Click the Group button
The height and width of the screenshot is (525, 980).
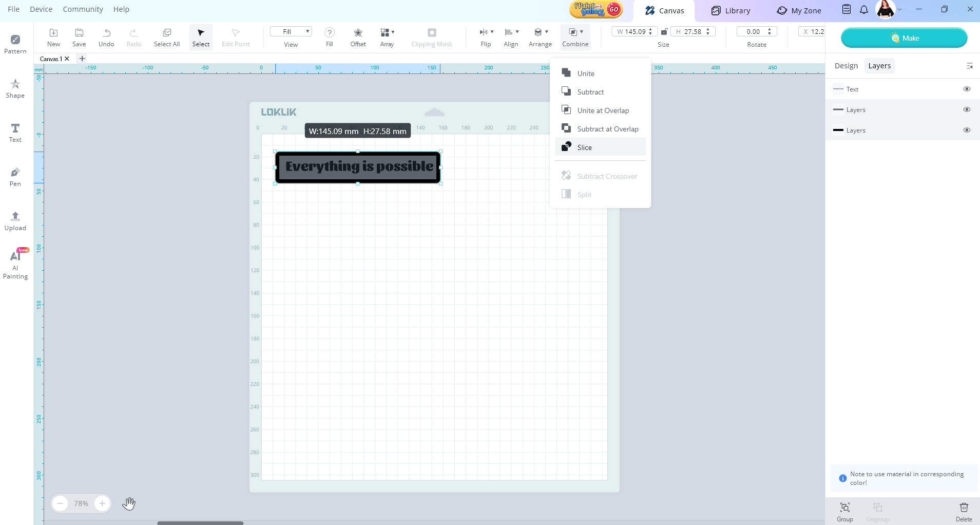(844, 511)
